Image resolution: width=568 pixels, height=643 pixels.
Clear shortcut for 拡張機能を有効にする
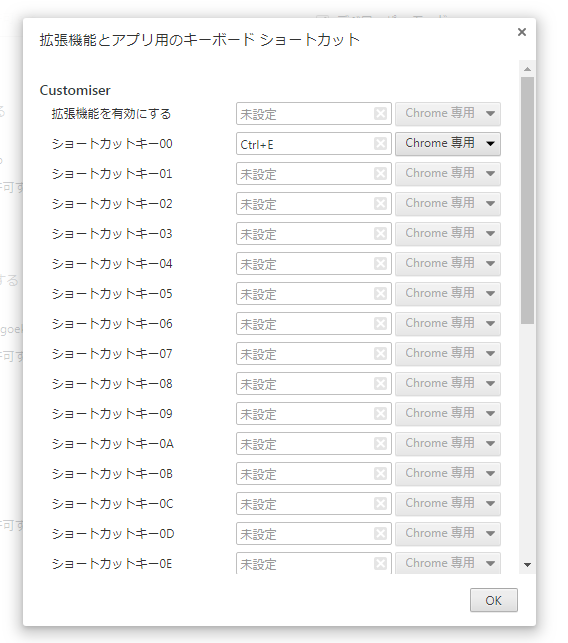tap(380, 114)
